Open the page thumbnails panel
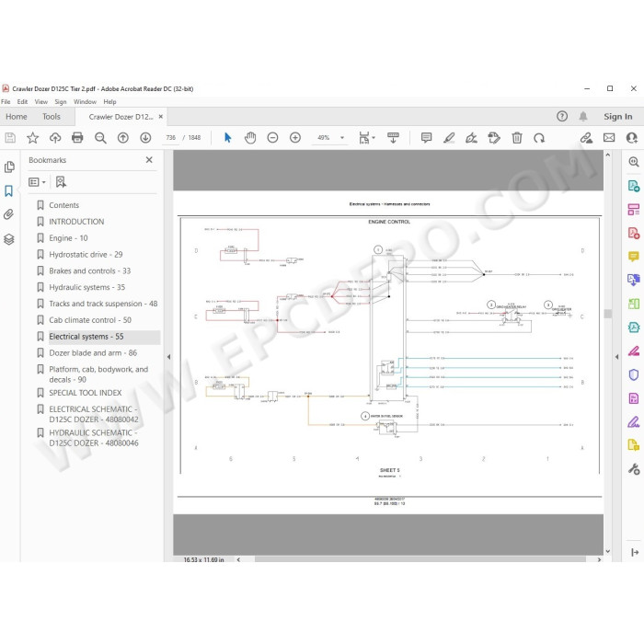Image resolution: width=644 pixels, height=644 pixels. [9, 167]
